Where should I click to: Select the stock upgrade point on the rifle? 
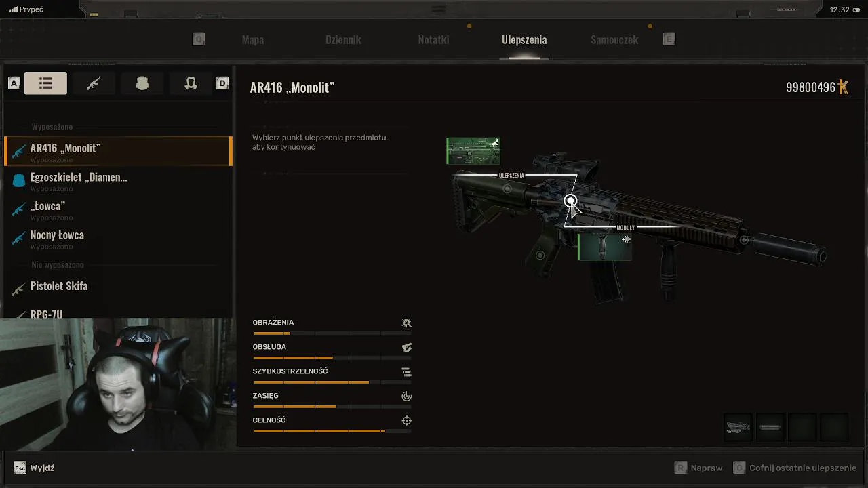click(507, 189)
